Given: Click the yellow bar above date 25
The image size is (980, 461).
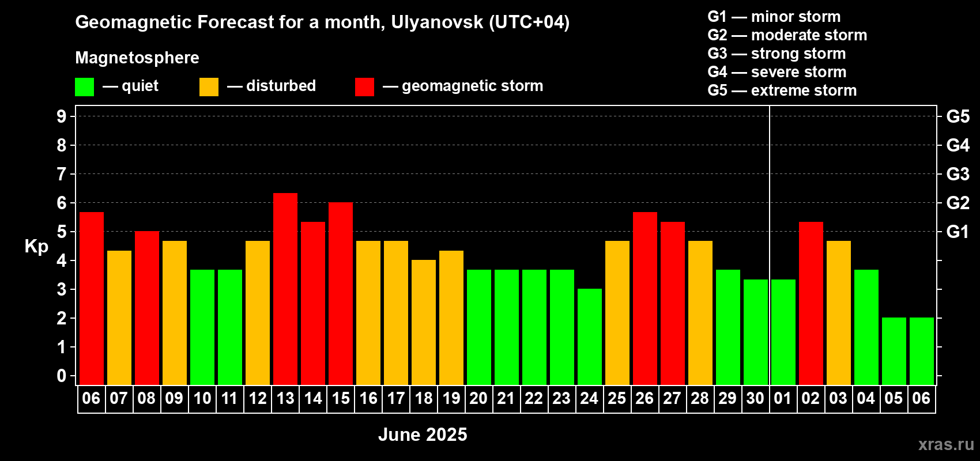Looking at the screenshot, I should 617,313.
